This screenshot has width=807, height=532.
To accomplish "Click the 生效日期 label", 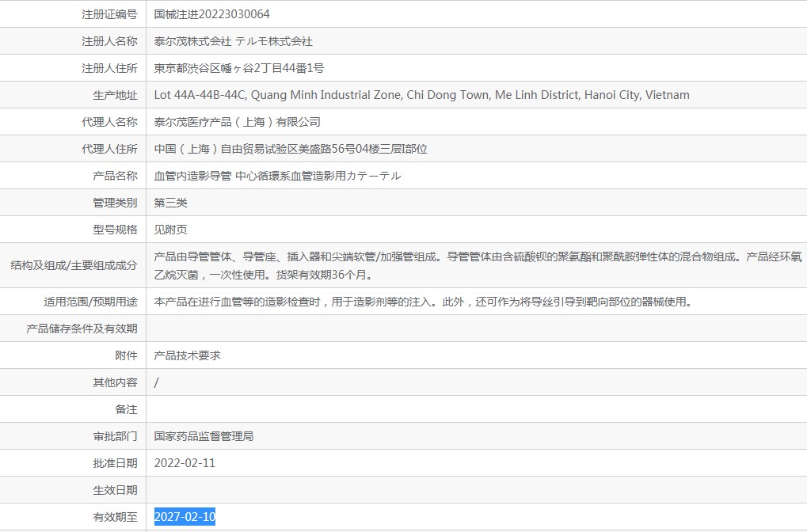I will [x=115, y=490].
